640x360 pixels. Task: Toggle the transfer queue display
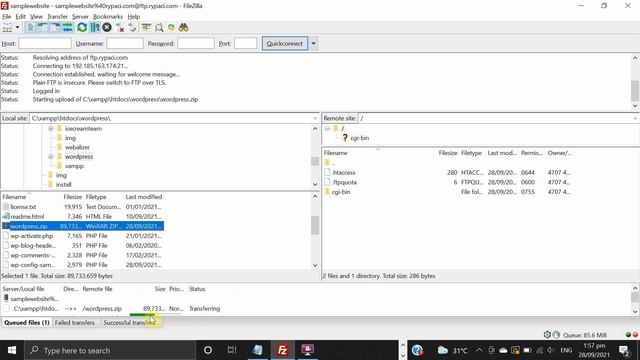[67, 28]
